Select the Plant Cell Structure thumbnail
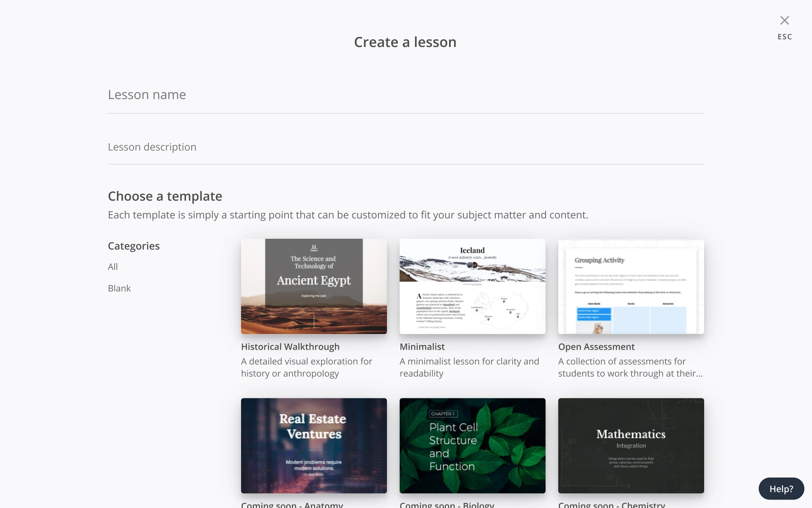812x508 pixels. coord(472,445)
